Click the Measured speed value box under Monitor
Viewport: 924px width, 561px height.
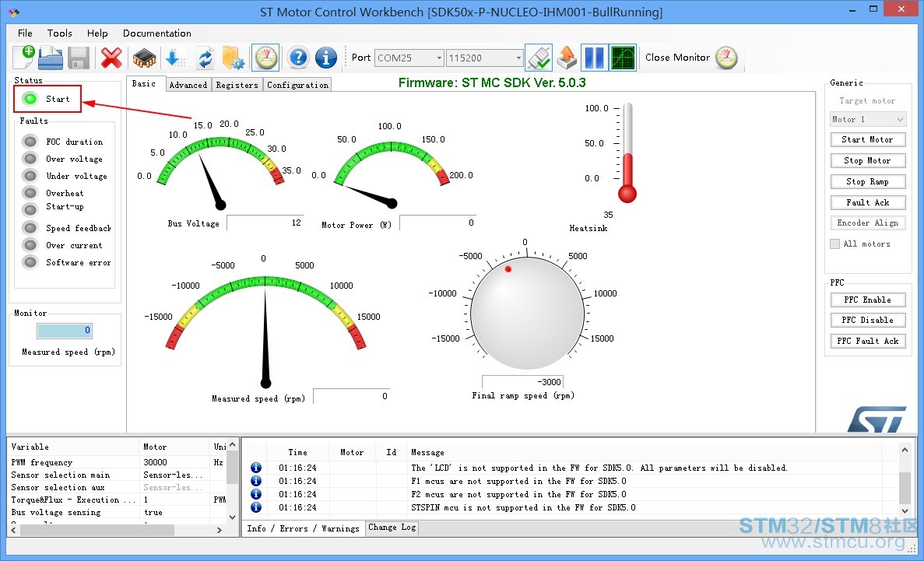pyautogui.click(x=65, y=331)
